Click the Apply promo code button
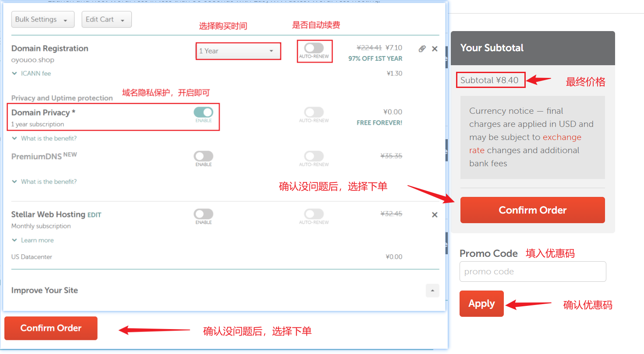Viewport: 644px width, 354px height. (x=481, y=304)
